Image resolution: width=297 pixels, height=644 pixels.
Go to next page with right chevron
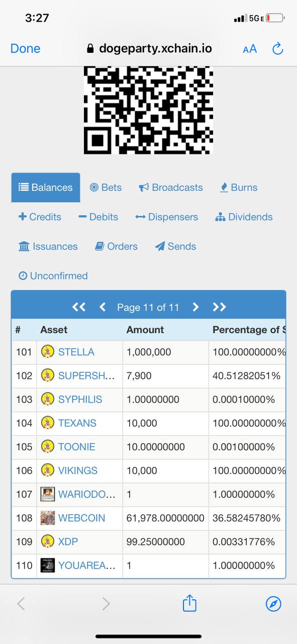(x=196, y=307)
